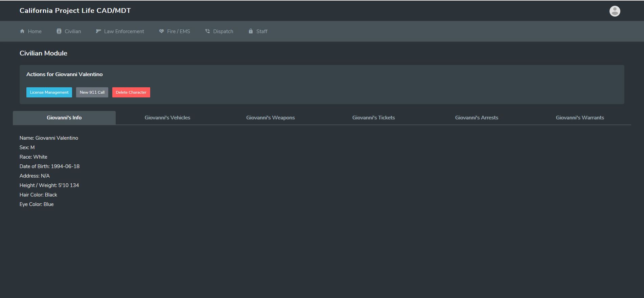The height and width of the screenshot is (298, 644).
Task: Switch to Giovanni's Arrests tab
Action: (x=477, y=118)
